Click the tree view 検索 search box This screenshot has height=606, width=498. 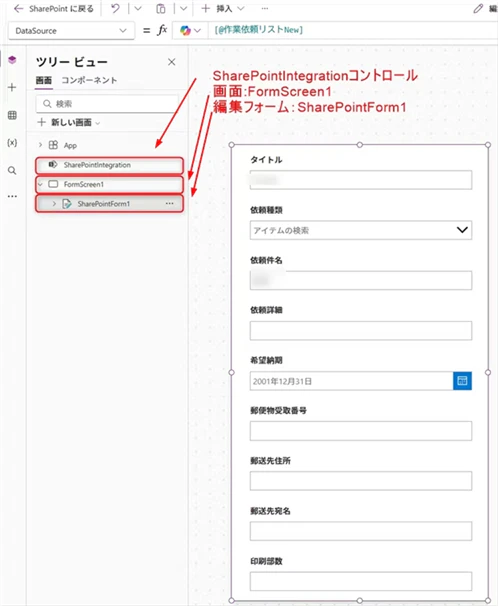pos(107,104)
